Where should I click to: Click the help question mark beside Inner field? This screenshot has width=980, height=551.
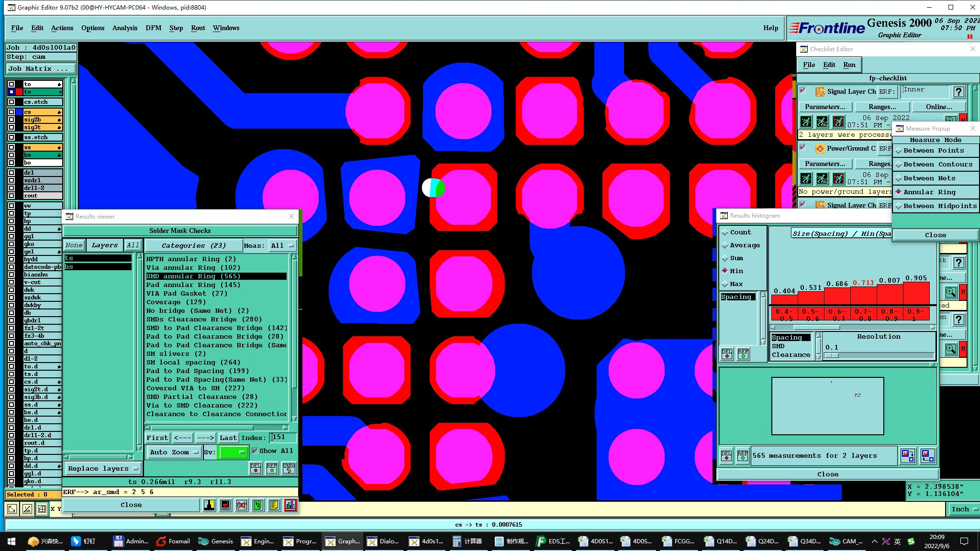(x=958, y=92)
